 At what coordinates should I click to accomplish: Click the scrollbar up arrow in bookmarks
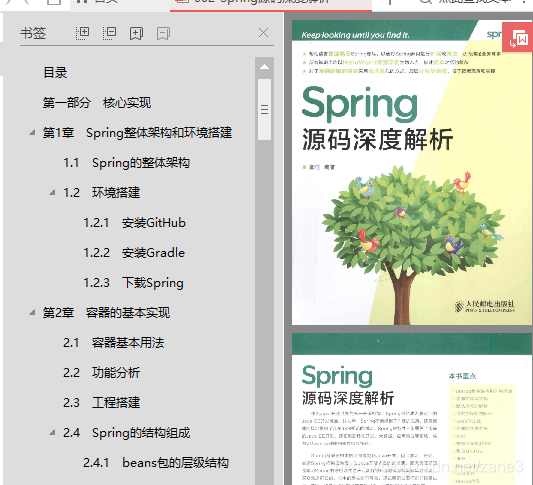pyautogui.click(x=264, y=67)
